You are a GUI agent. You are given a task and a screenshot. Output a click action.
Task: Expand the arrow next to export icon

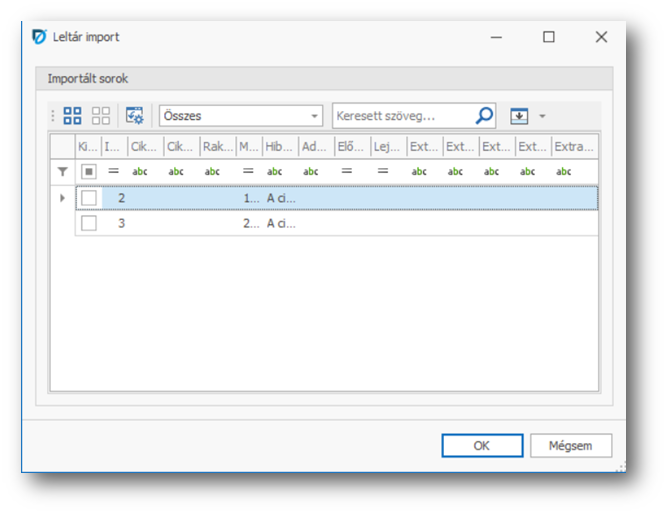542,116
